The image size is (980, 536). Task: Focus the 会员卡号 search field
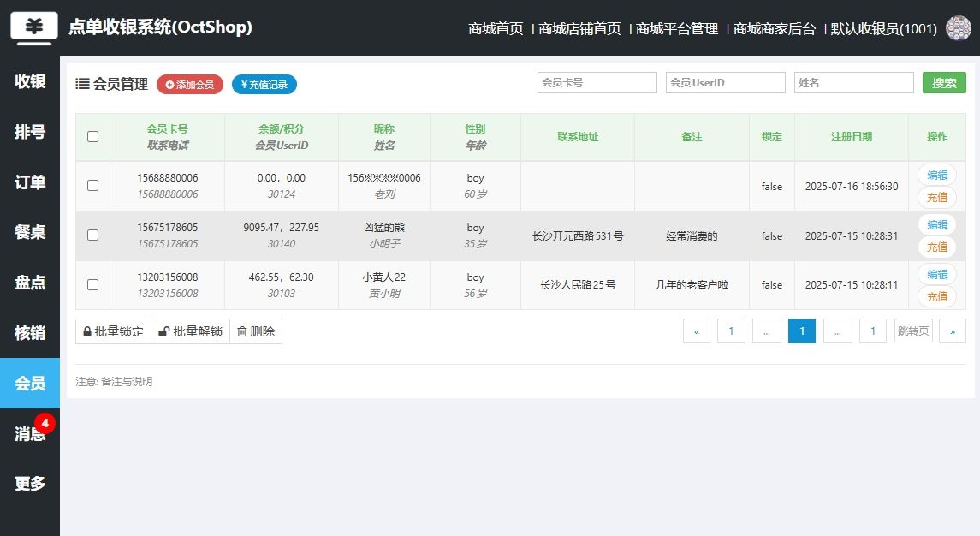click(x=597, y=82)
